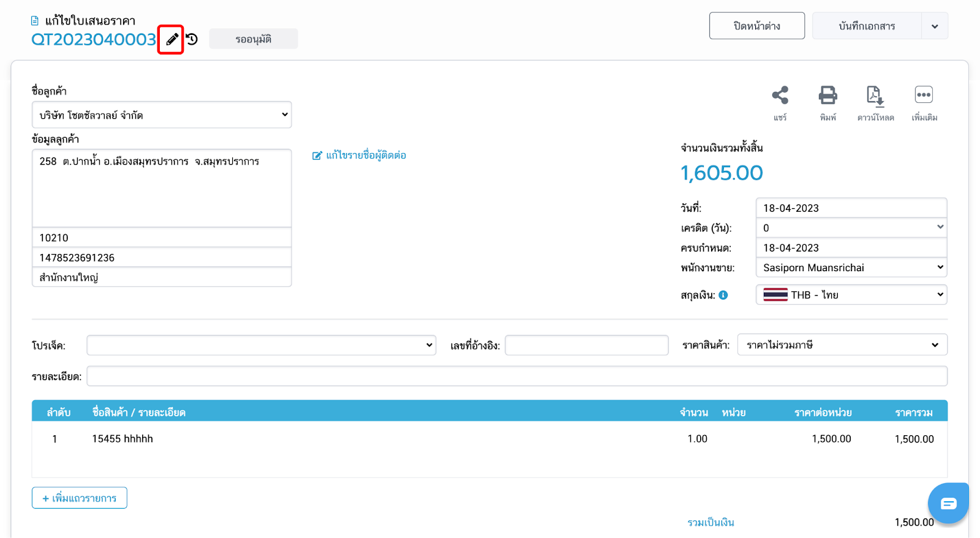Viewport: 980px width, 538px height.
Task: Click the currency info icon beside สกุลเงิน
Action: pos(723,295)
